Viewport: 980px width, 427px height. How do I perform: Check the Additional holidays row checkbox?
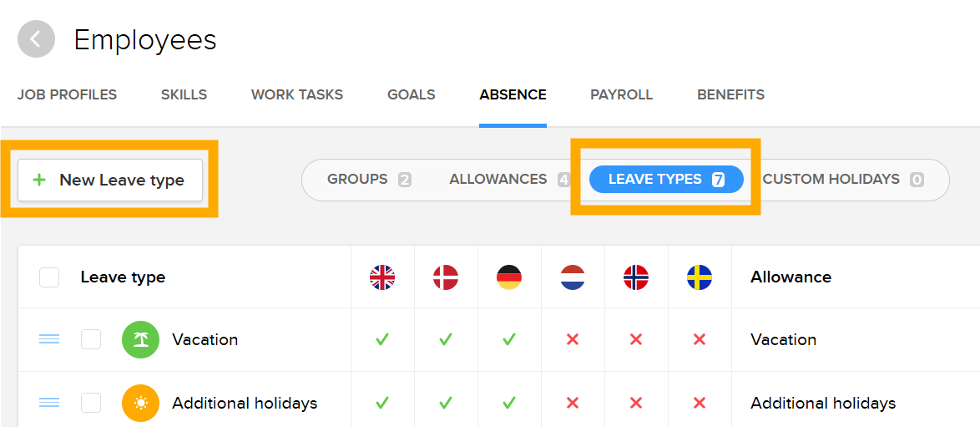pos(91,403)
